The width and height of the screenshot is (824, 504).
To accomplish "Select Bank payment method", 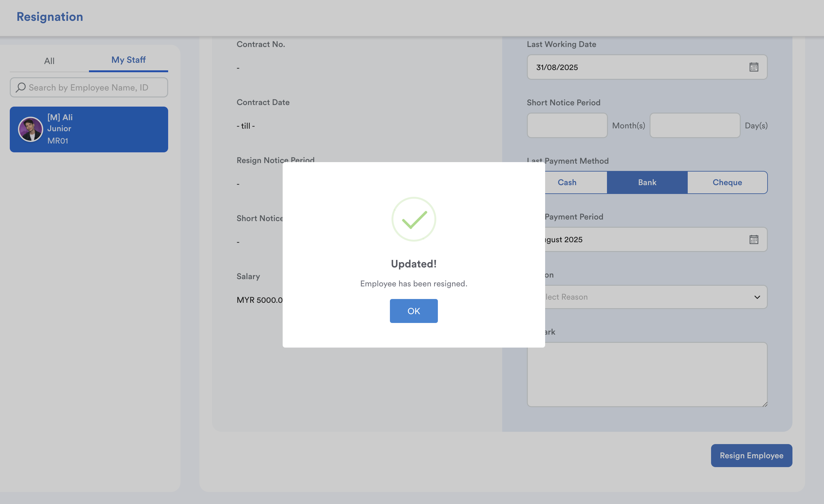I will click(647, 182).
